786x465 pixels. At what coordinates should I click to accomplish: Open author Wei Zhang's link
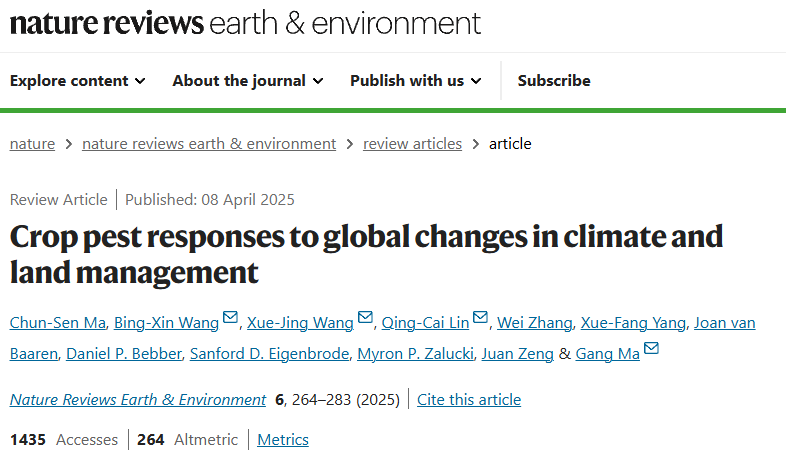(534, 323)
